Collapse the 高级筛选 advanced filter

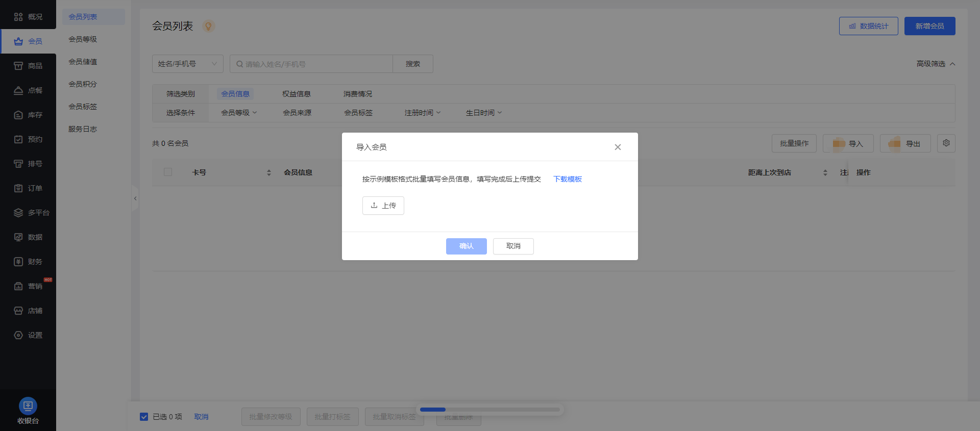coord(935,64)
